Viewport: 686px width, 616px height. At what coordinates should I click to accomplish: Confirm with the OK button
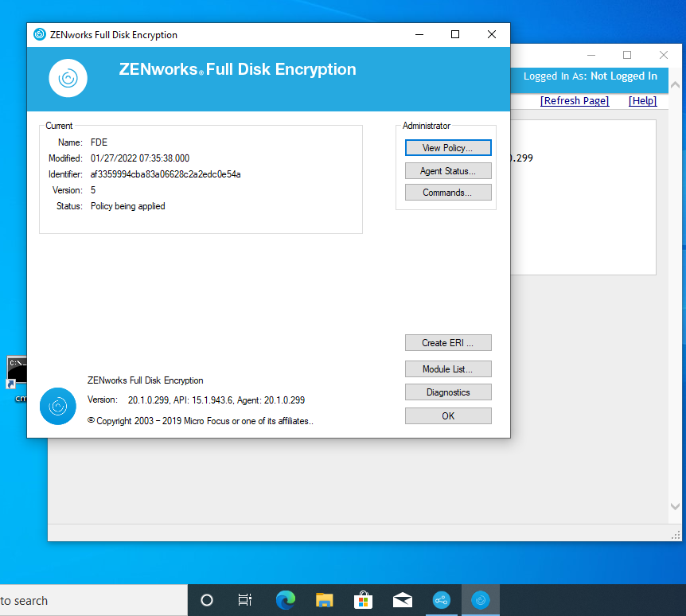pos(448,415)
